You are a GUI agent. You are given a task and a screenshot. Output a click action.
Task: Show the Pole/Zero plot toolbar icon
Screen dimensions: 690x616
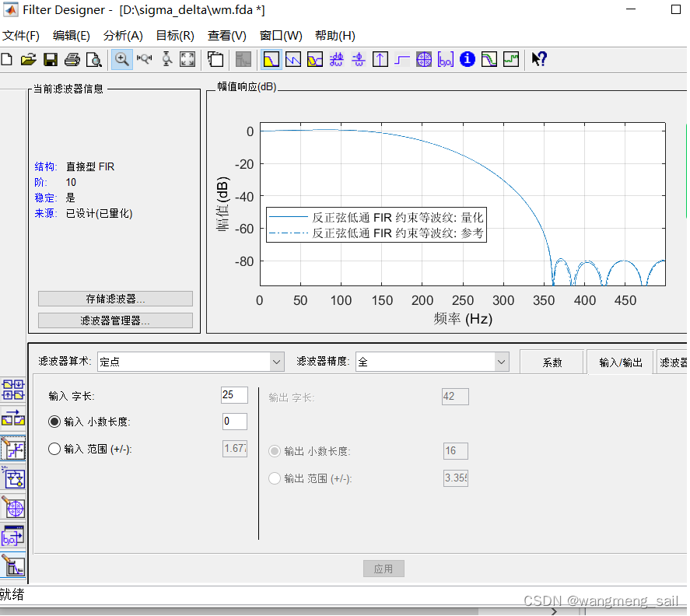tap(424, 59)
